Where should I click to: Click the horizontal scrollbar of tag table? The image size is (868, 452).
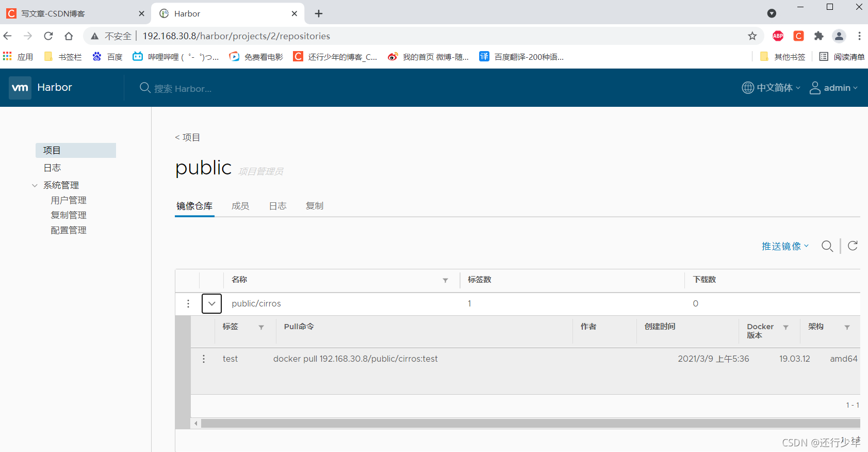click(530, 424)
